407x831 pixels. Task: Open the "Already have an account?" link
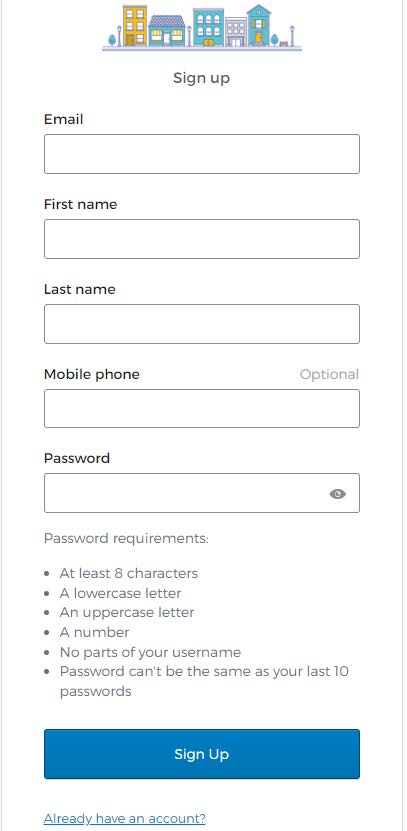[125, 818]
